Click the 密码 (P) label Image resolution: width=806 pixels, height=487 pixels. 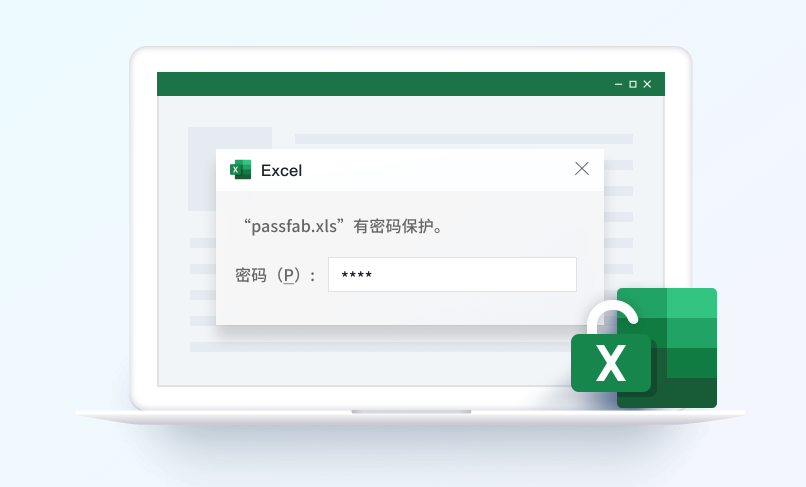click(x=275, y=276)
